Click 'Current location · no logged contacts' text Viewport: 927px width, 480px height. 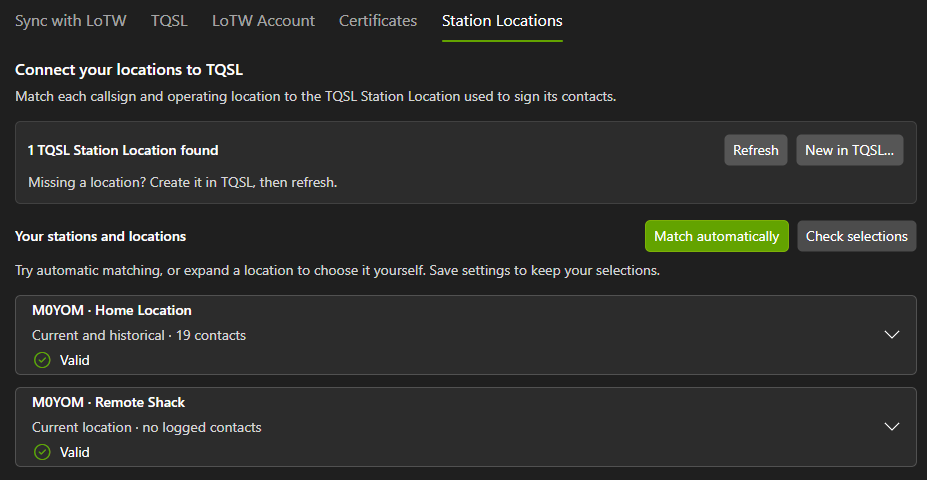[147, 427]
